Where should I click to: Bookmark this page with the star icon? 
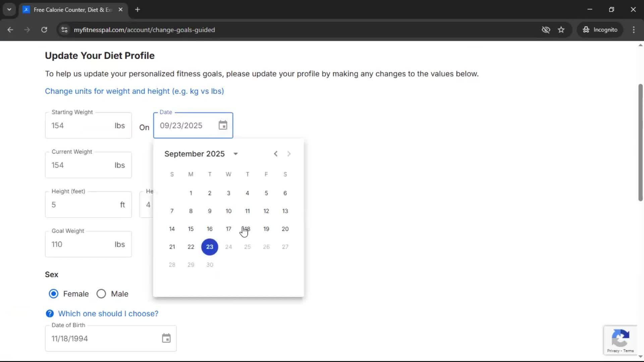coord(561,29)
